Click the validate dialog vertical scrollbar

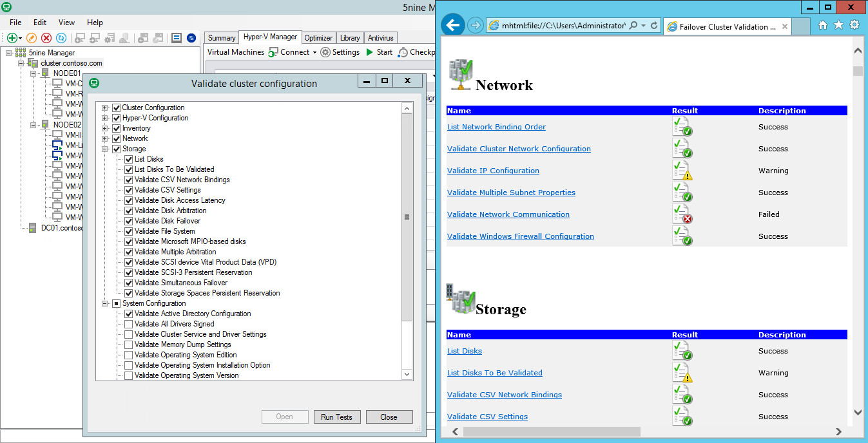[x=407, y=241]
